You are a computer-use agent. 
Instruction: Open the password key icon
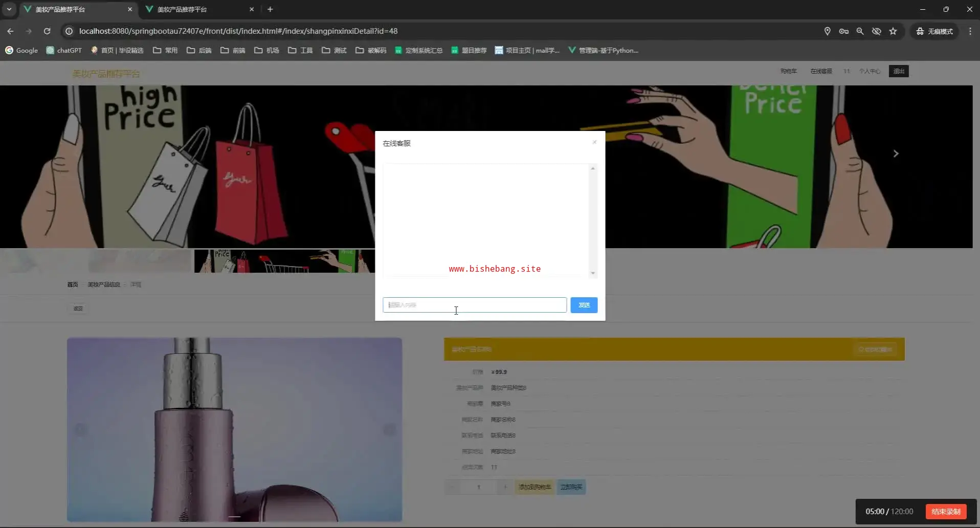[844, 31]
